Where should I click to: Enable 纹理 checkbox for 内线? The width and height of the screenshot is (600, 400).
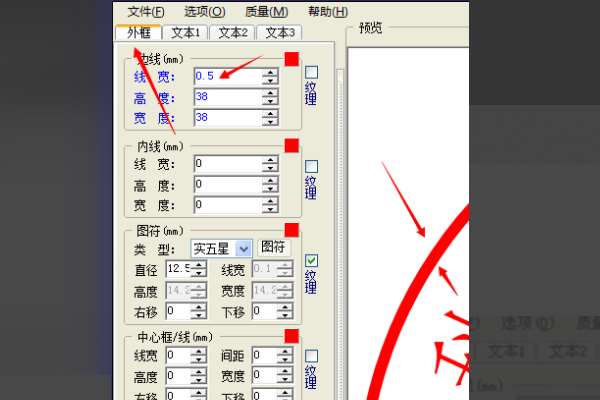pos(311,166)
